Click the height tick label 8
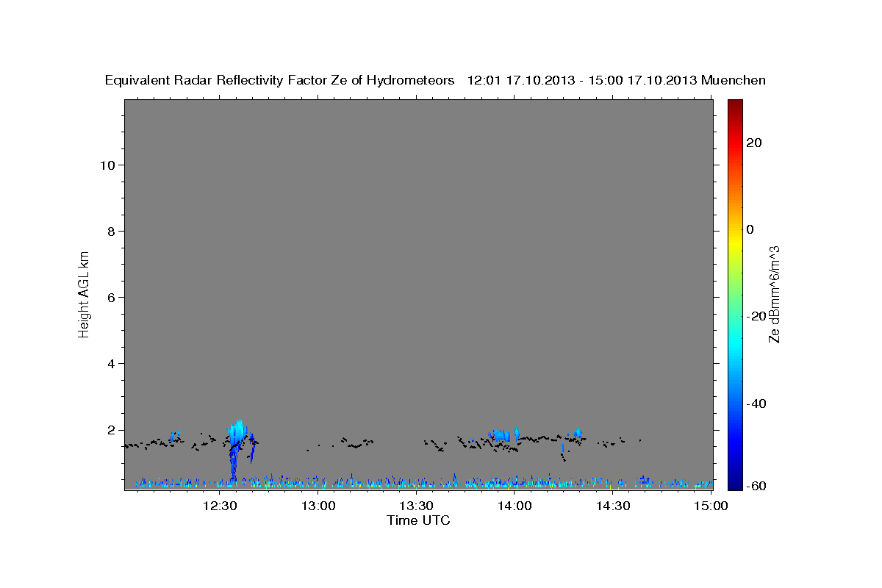The height and width of the screenshot is (588, 882). click(112, 232)
